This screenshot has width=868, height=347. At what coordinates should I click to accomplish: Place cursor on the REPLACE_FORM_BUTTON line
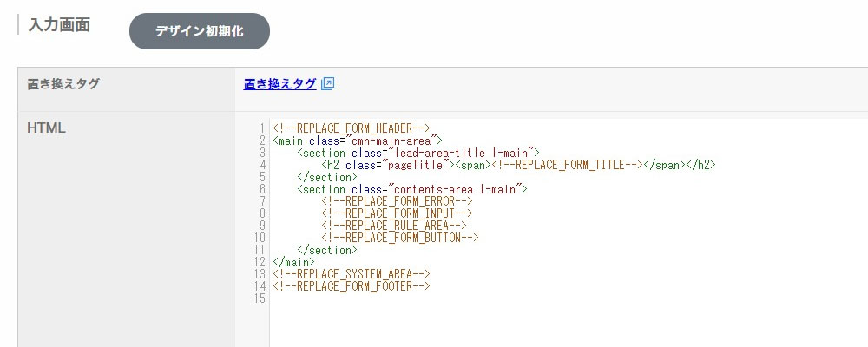pos(399,238)
